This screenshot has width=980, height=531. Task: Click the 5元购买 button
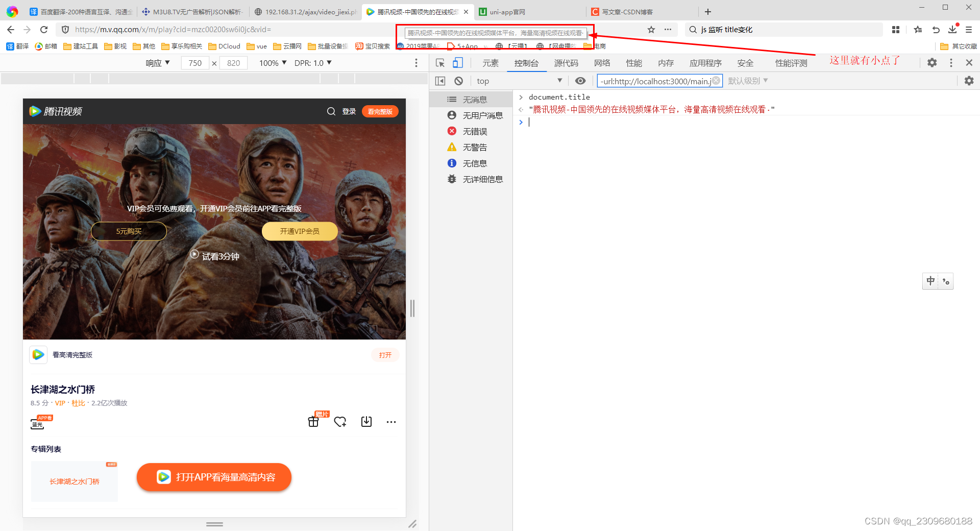[129, 231]
